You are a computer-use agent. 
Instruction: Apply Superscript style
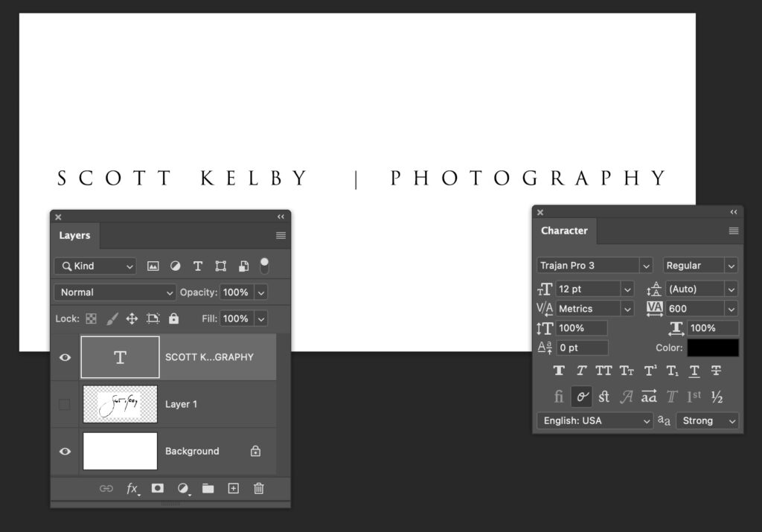coord(650,371)
